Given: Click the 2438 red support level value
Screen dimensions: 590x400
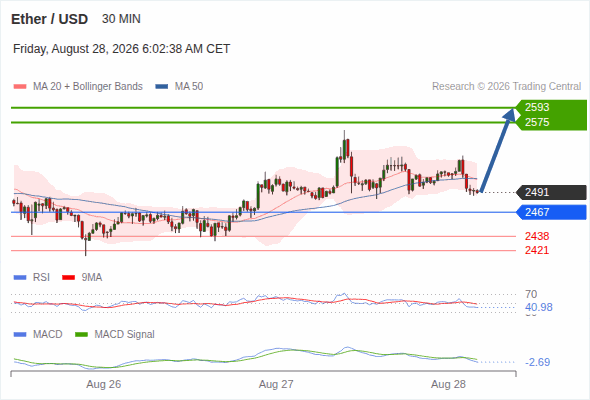Looking at the screenshot, I should [537, 236].
